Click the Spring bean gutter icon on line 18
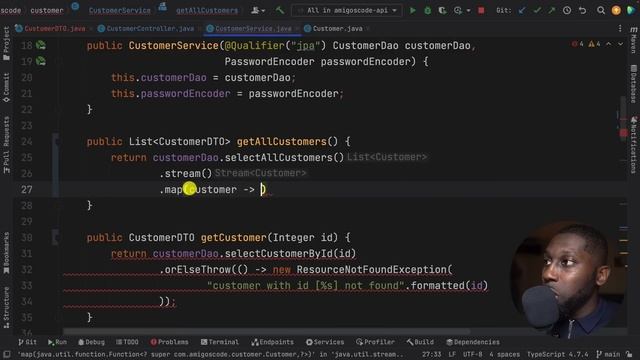This screenshot has height=360, width=640. (x=41, y=45)
